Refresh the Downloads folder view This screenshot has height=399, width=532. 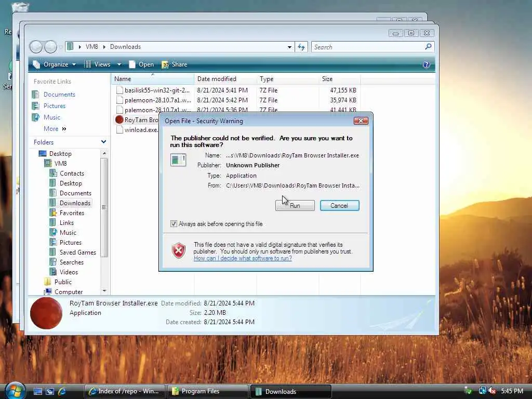[x=301, y=47]
